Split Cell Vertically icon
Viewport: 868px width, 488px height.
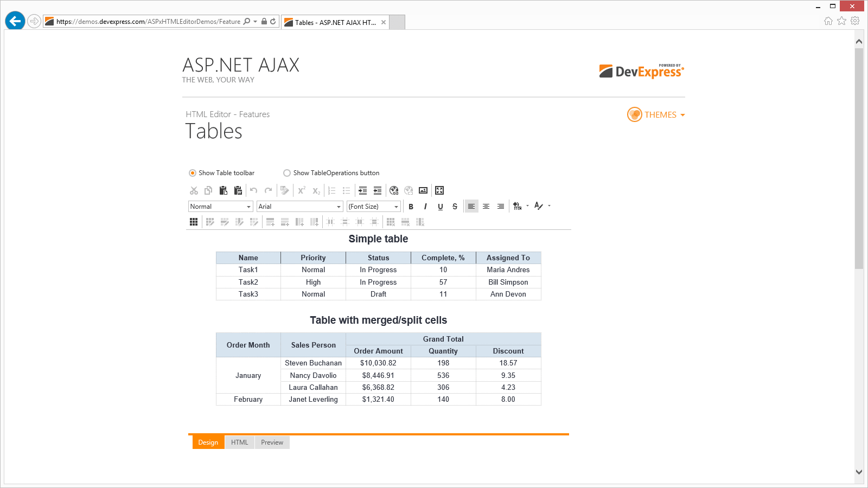345,222
